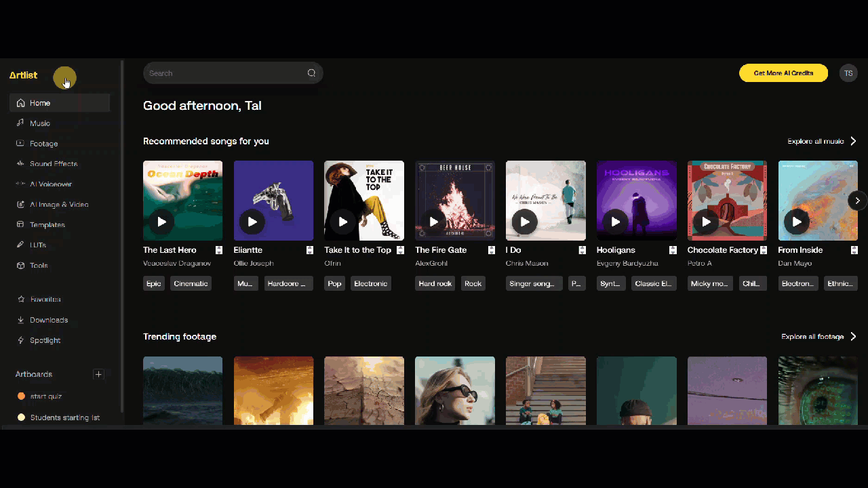Expand Explore all music link
This screenshot has width=868, height=488.
point(822,142)
